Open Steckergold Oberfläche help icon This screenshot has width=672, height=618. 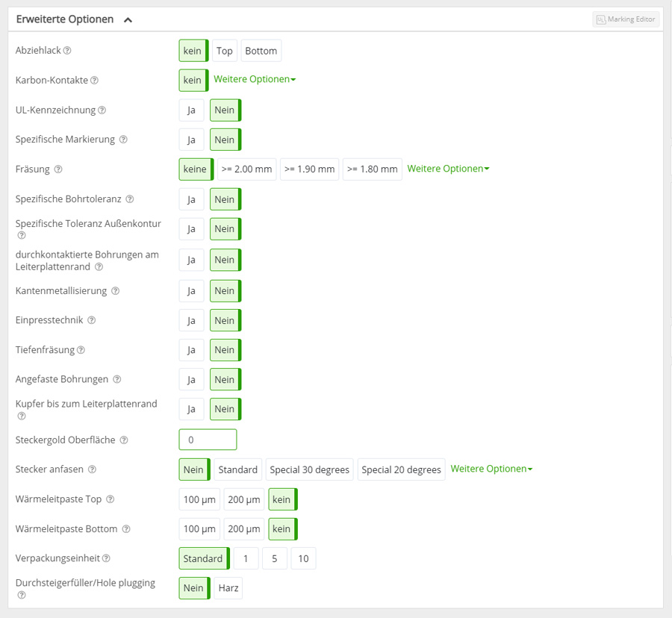click(x=124, y=440)
